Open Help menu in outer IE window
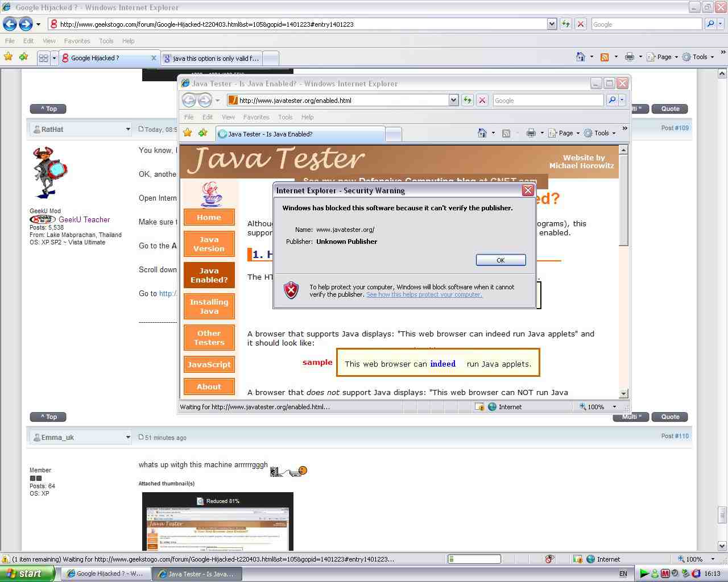This screenshot has height=582, width=728. 129,41
